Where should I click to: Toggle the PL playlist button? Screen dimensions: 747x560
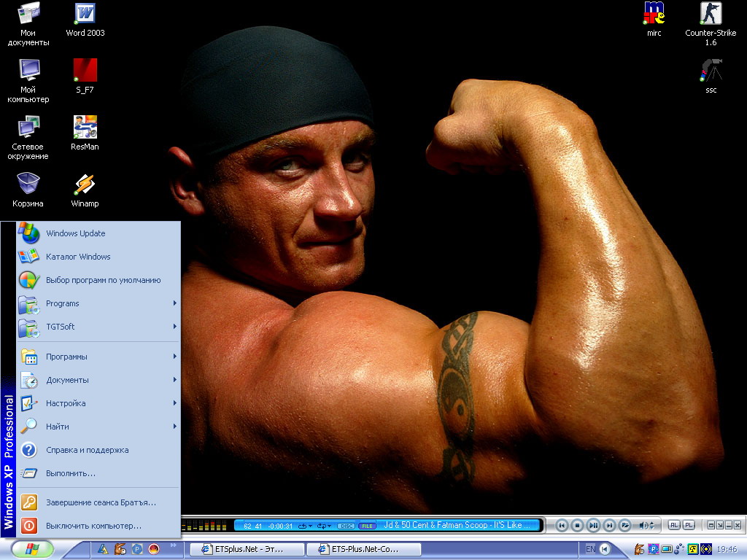[688, 525]
